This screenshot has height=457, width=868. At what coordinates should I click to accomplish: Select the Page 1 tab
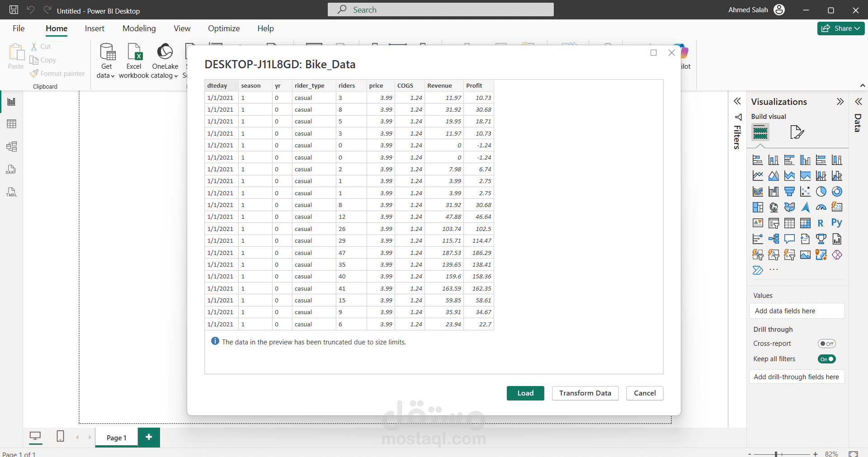point(117,438)
